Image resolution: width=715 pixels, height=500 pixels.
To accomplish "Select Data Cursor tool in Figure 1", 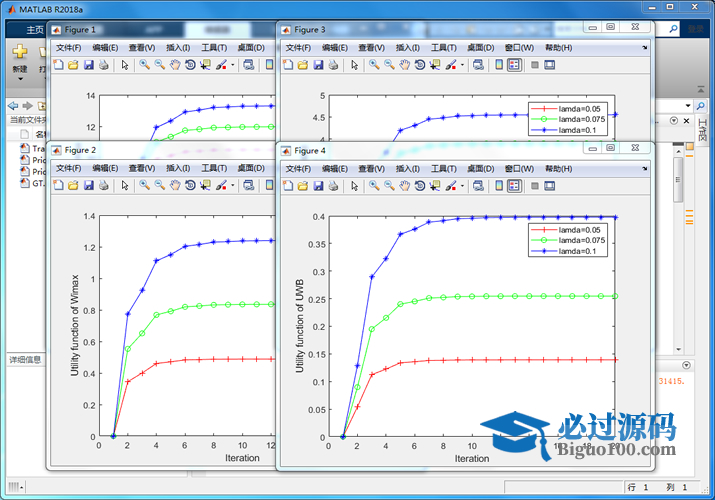I will tap(206, 65).
